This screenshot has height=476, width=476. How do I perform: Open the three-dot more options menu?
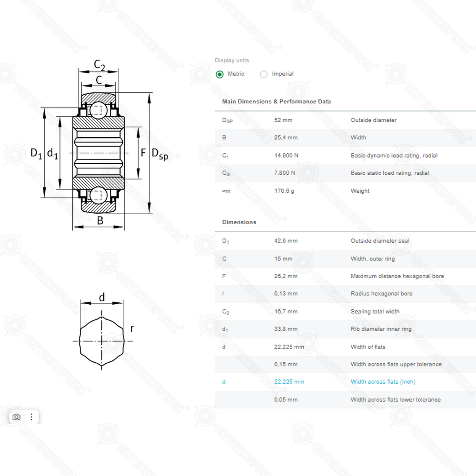[x=31, y=417]
